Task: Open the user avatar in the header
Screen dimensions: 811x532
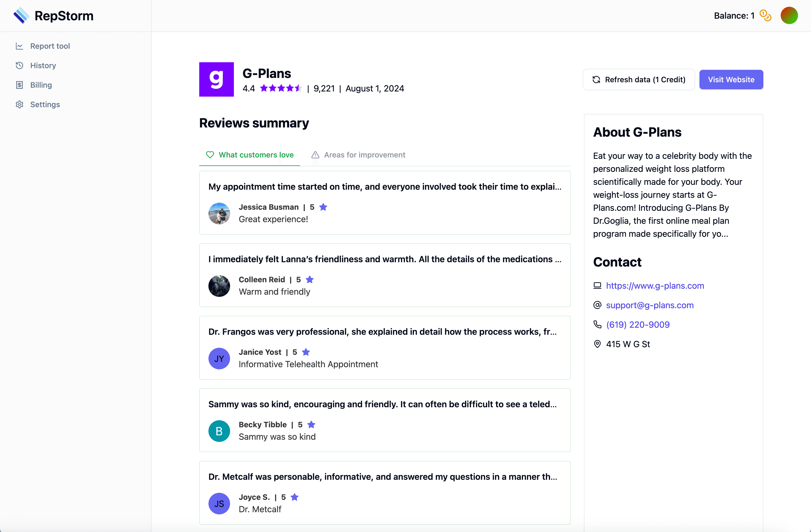Action: (789, 15)
